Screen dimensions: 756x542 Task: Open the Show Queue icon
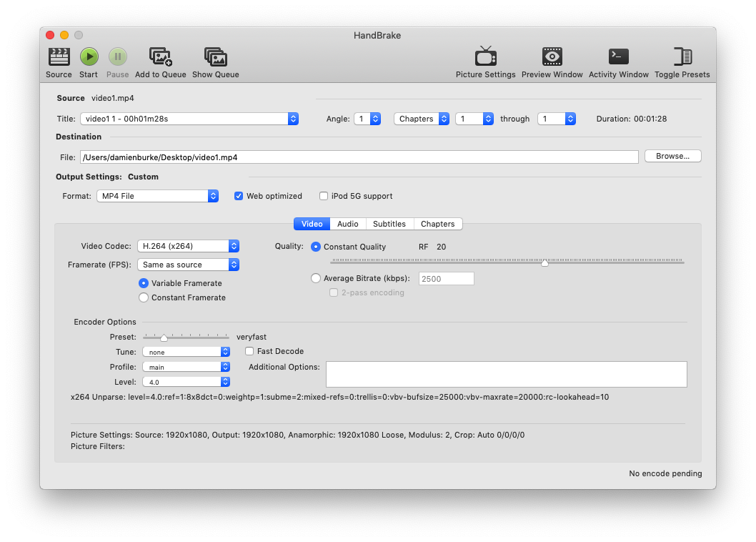coord(215,57)
